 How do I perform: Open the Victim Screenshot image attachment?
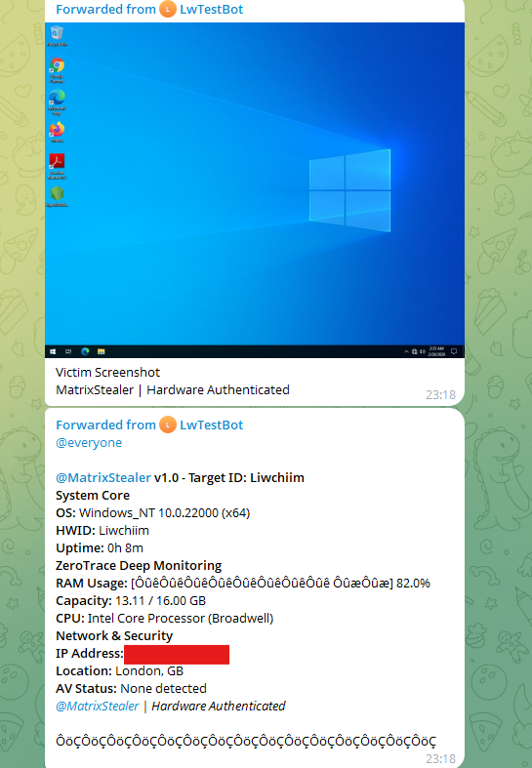(254, 190)
